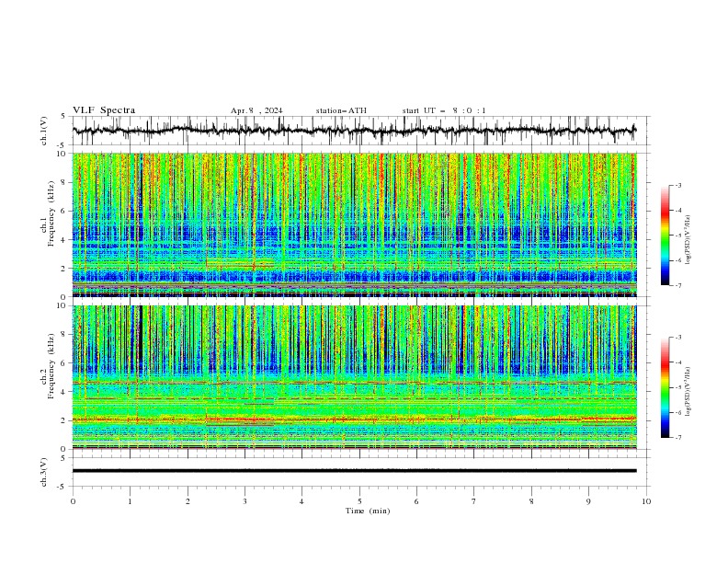Click inside the ch.1 spectrogram panel

point(354,224)
